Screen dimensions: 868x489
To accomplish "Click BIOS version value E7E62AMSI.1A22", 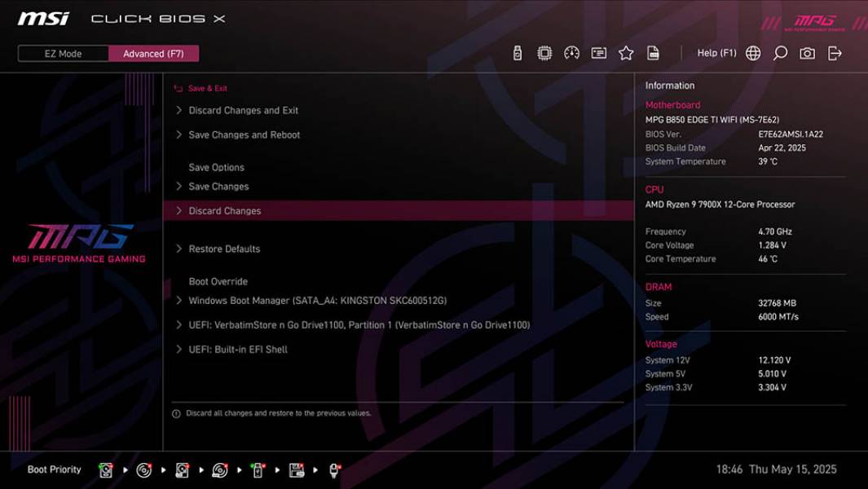I will [791, 134].
